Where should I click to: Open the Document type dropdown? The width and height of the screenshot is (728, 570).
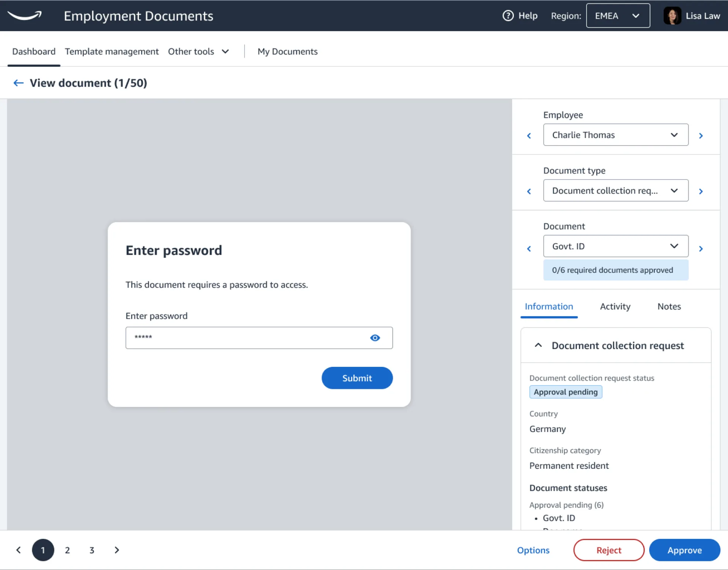[x=616, y=190]
